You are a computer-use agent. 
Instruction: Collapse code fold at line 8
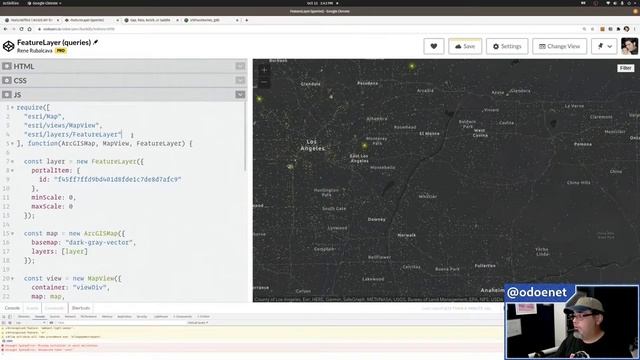click(x=12, y=171)
